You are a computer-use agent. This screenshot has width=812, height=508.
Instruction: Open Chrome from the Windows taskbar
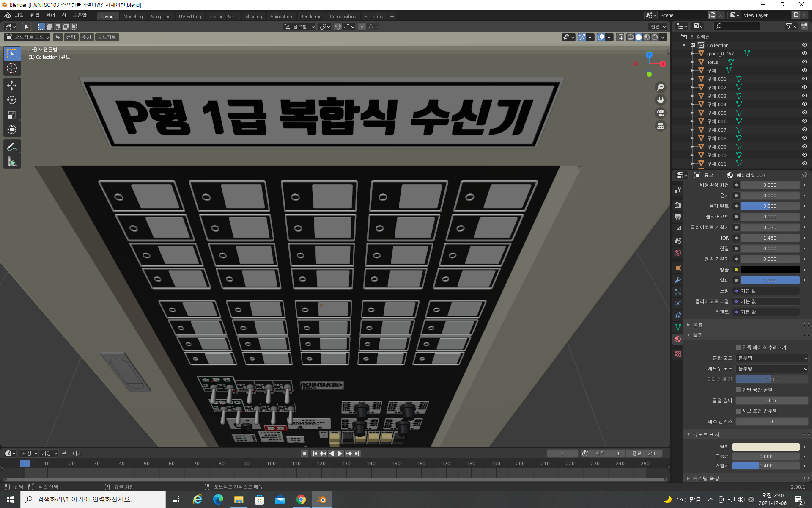click(301, 500)
